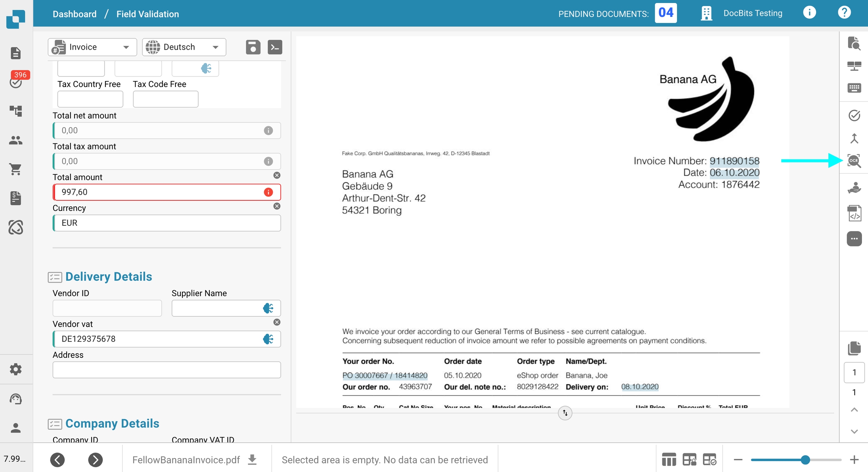Clear the Currency field with X icon
The height and width of the screenshot is (472, 868).
[x=277, y=206]
